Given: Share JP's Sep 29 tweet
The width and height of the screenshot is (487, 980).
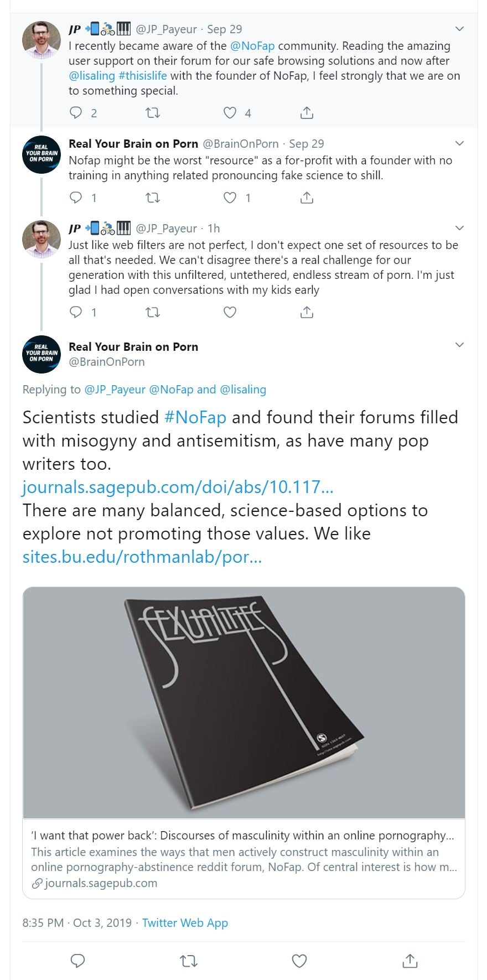Looking at the screenshot, I should pos(307,113).
